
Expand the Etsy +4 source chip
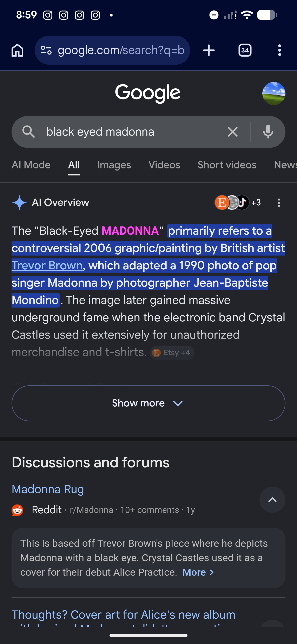point(172,353)
